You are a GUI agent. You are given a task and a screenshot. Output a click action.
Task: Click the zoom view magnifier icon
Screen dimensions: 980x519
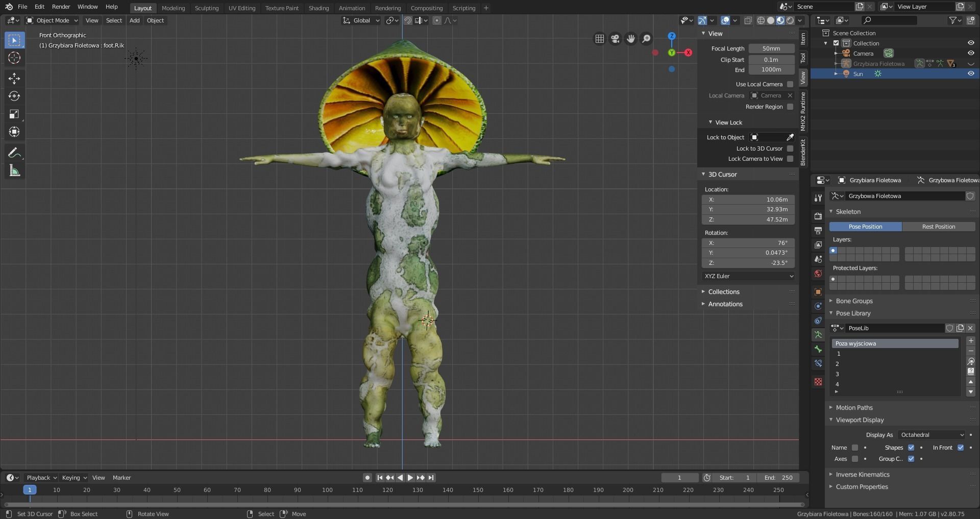pyautogui.click(x=646, y=39)
